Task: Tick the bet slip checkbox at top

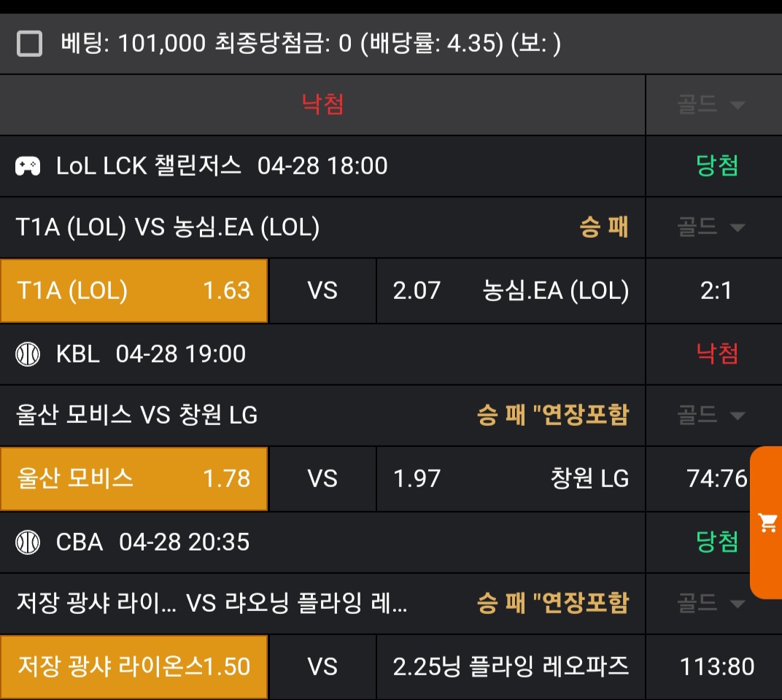Action: pos(29,44)
